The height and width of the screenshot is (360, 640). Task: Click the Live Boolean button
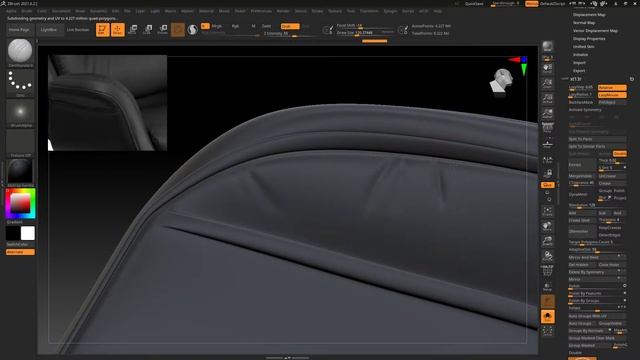coord(78,30)
